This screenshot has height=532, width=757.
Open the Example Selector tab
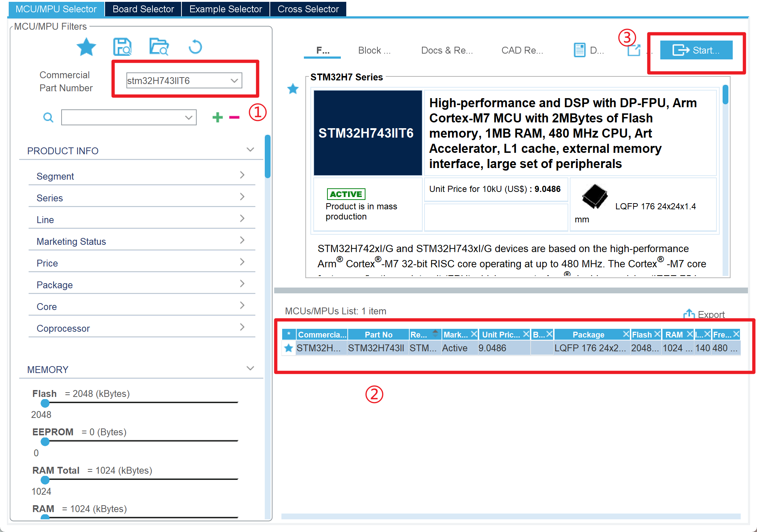click(226, 9)
